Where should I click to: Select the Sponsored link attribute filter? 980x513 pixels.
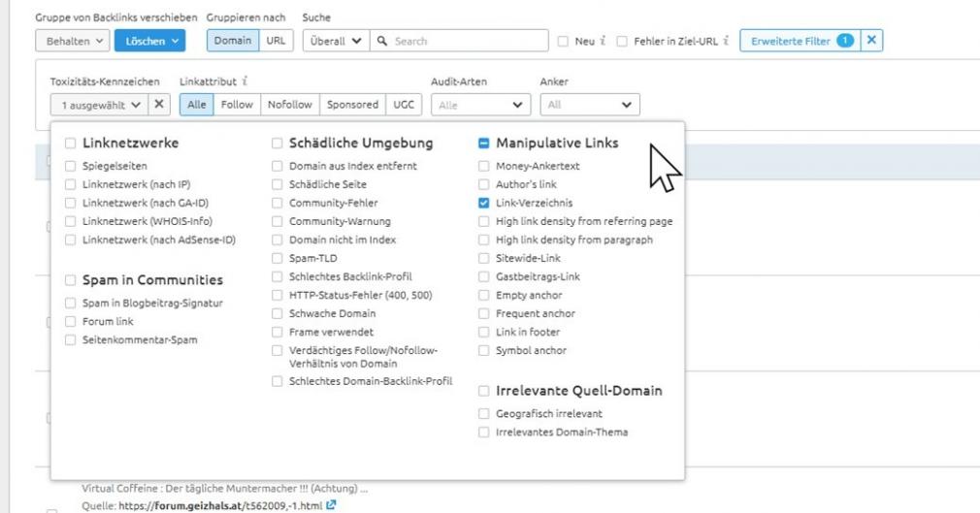pyautogui.click(x=352, y=105)
